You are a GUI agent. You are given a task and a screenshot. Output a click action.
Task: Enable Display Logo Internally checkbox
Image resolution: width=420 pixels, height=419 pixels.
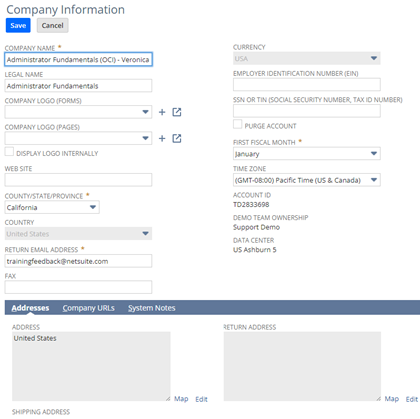pos(9,151)
